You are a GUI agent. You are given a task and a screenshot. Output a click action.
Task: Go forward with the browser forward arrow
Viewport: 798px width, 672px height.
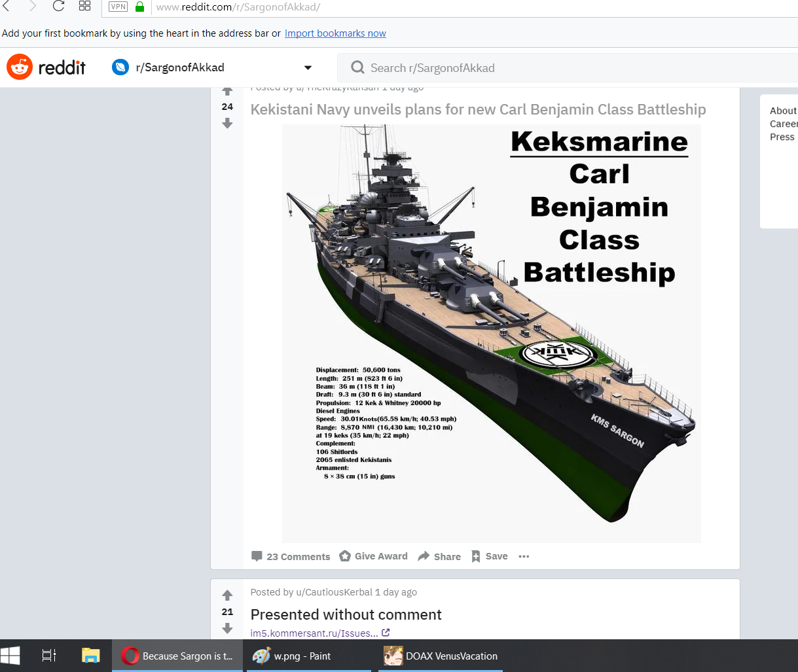(x=32, y=7)
